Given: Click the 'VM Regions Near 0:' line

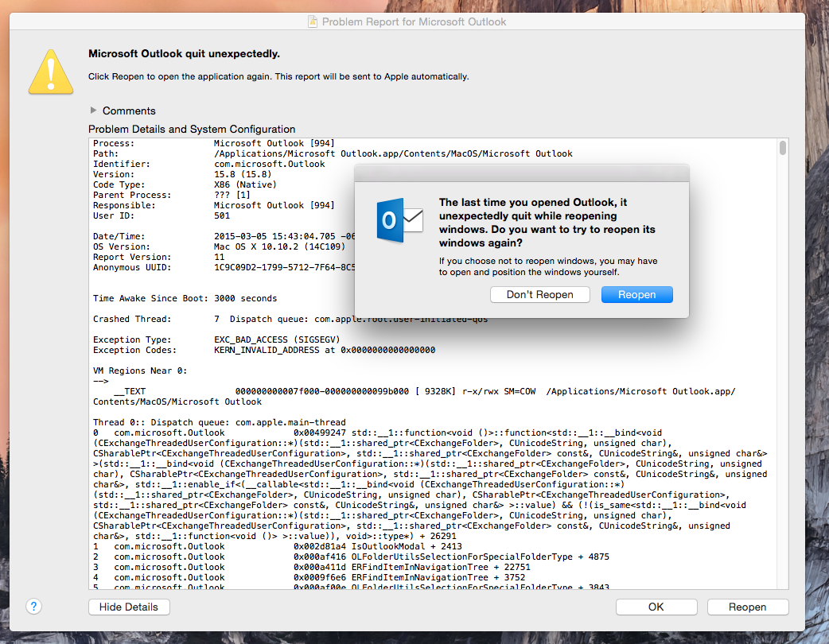Looking at the screenshot, I should coord(140,370).
